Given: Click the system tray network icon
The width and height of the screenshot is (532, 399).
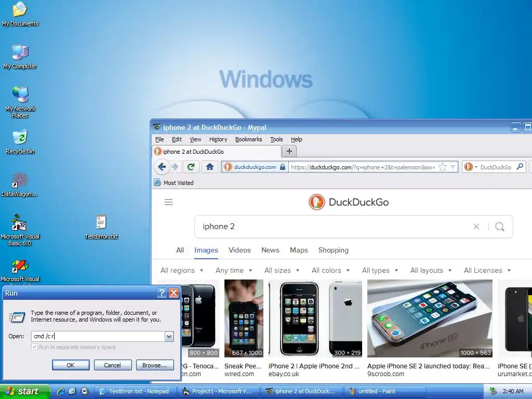Looking at the screenshot, I should 493,391.
